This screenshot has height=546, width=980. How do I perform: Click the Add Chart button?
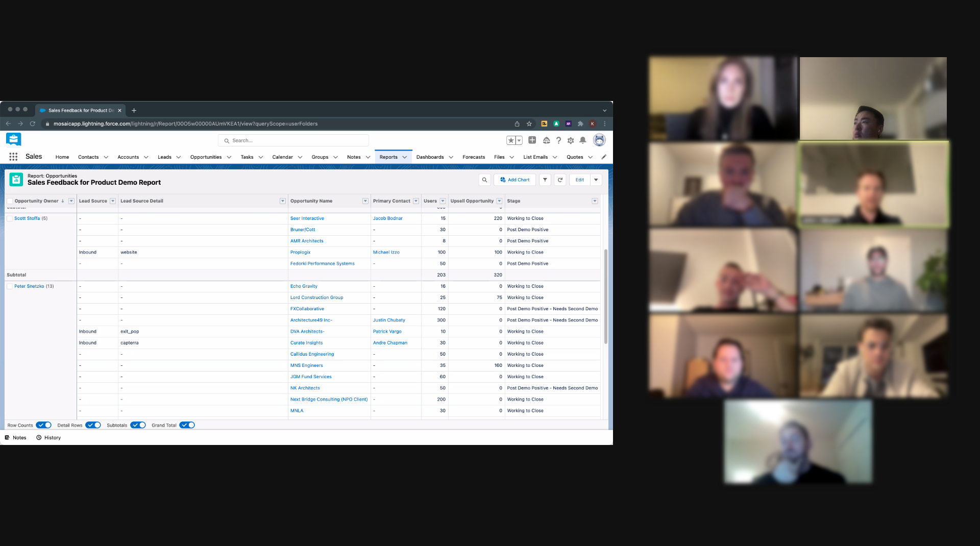[x=514, y=180]
